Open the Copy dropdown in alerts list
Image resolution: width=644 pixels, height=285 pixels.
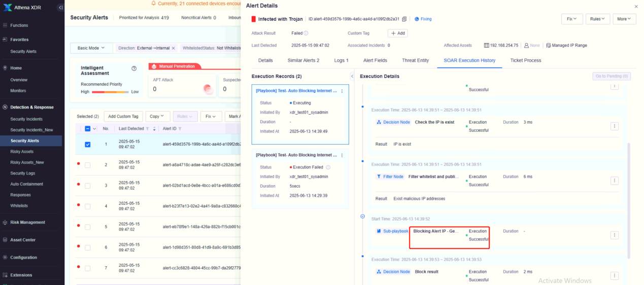click(x=157, y=117)
